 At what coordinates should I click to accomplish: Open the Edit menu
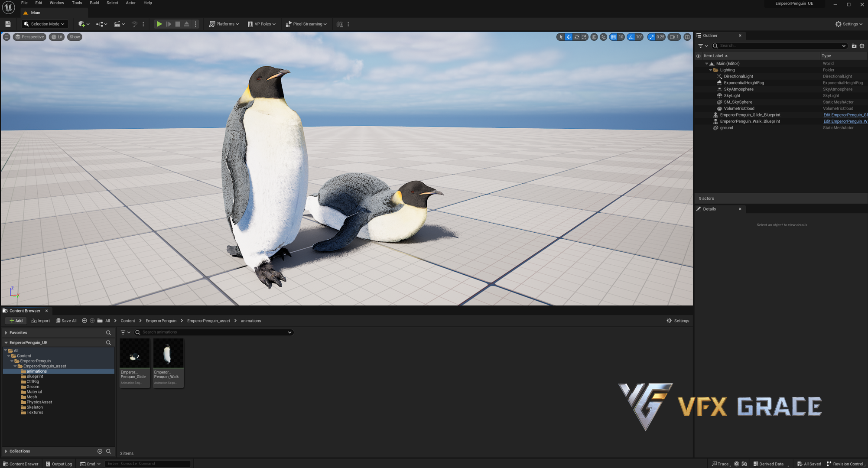39,3
